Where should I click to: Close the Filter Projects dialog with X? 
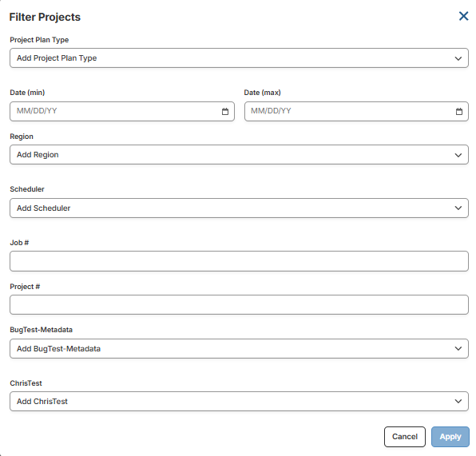coord(463,16)
